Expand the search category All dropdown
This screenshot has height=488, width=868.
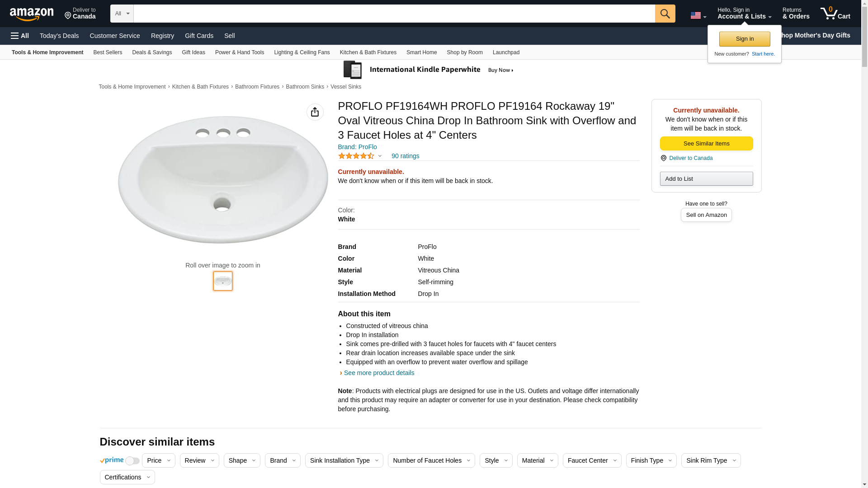[x=122, y=14]
